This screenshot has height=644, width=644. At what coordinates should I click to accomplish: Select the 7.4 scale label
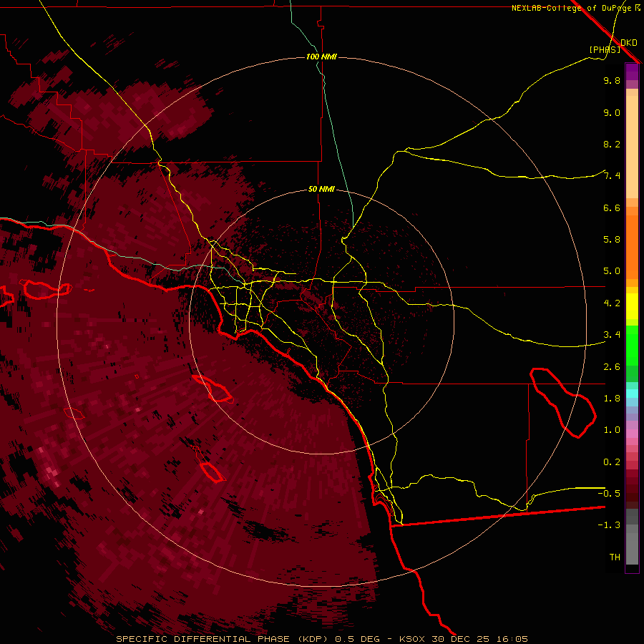pos(612,176)
